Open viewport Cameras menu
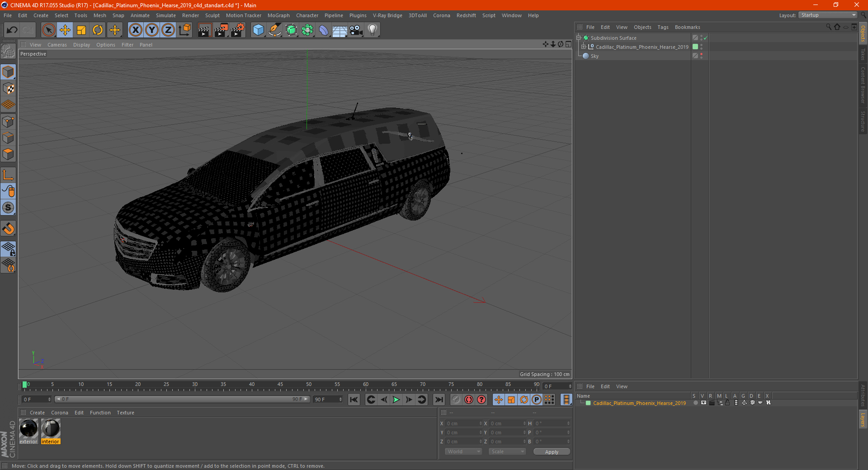This screenshot has height=470, width=868. pyautogui.click(x=57, y=45)
